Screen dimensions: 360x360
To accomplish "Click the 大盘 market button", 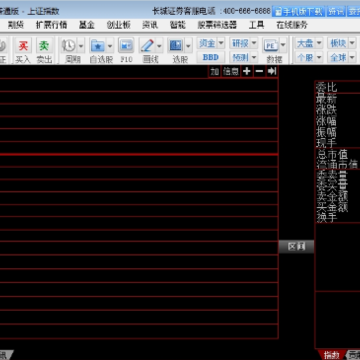I will (305, 43).
